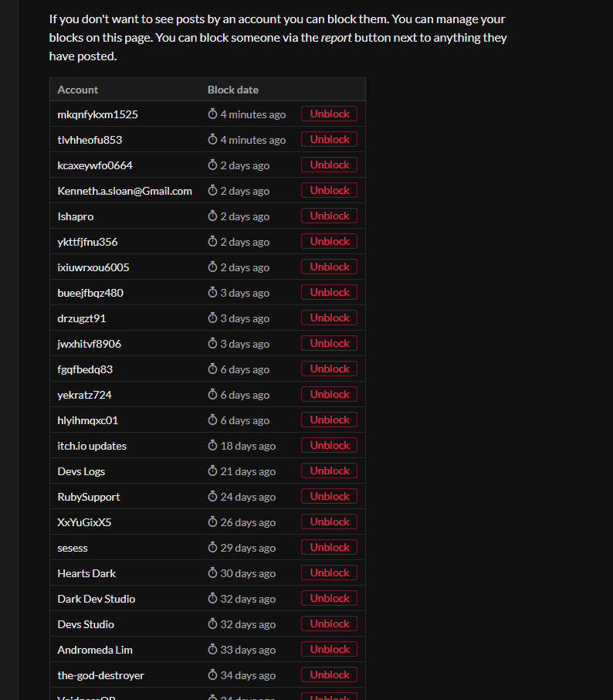
Task: Unblock Andromeda Lim
Action: (x=329, y=650)
